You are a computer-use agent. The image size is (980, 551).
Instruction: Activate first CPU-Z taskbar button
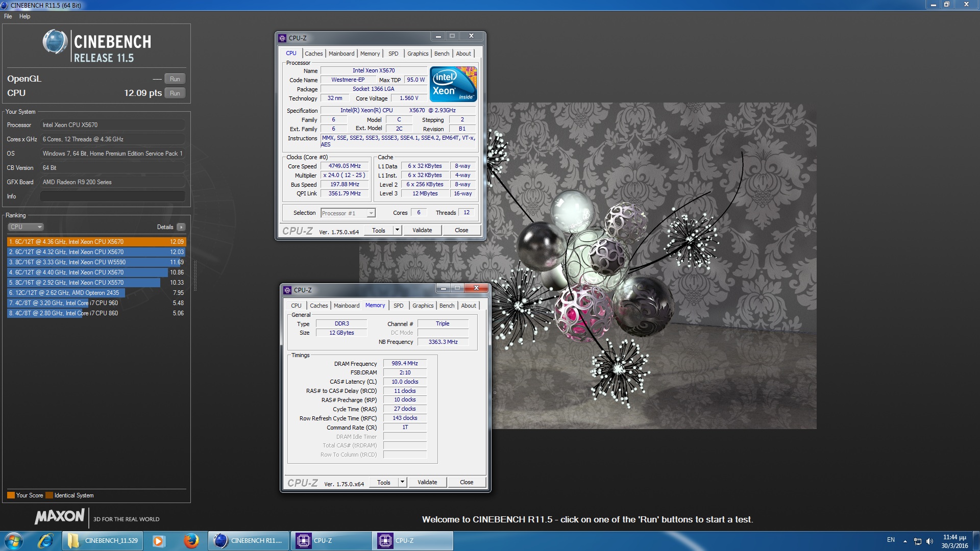[331, 541]
